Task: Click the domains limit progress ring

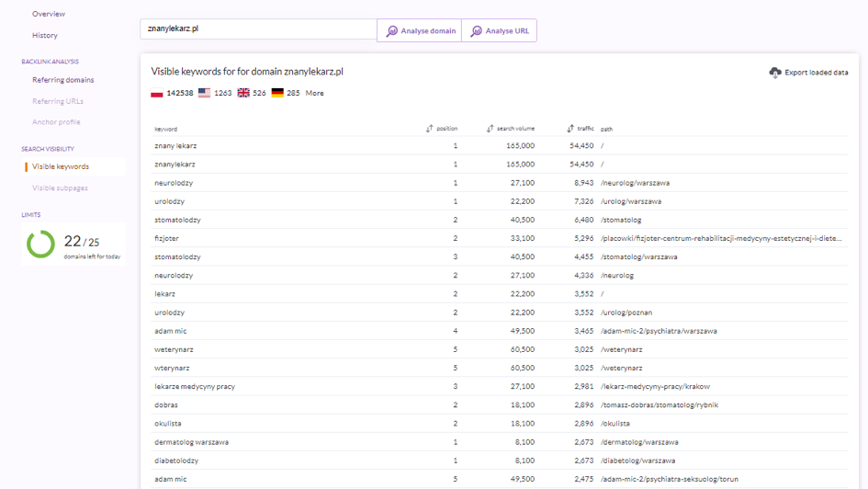Action: (41, 244)
